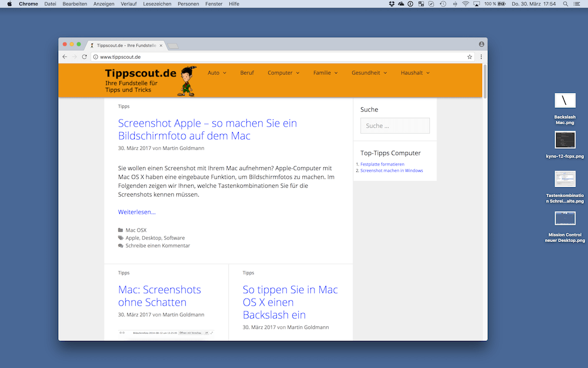Click the Tippscout.de site title
Screen dimensions: 588x368
pyautogui.click(x=141, y=73)
